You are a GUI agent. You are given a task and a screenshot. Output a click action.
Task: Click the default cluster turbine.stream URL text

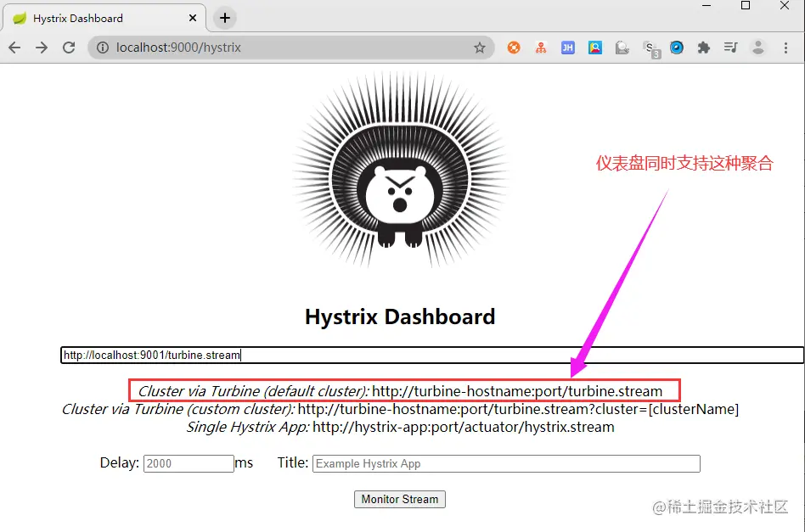coord(517,391)
